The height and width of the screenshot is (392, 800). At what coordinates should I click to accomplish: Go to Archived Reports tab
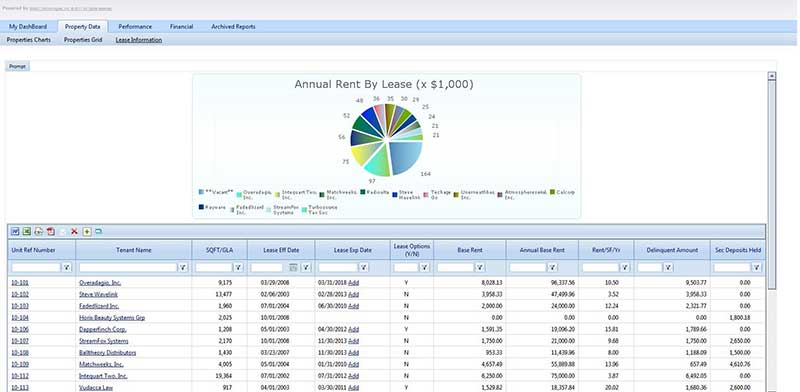click(x=233, y=27)
